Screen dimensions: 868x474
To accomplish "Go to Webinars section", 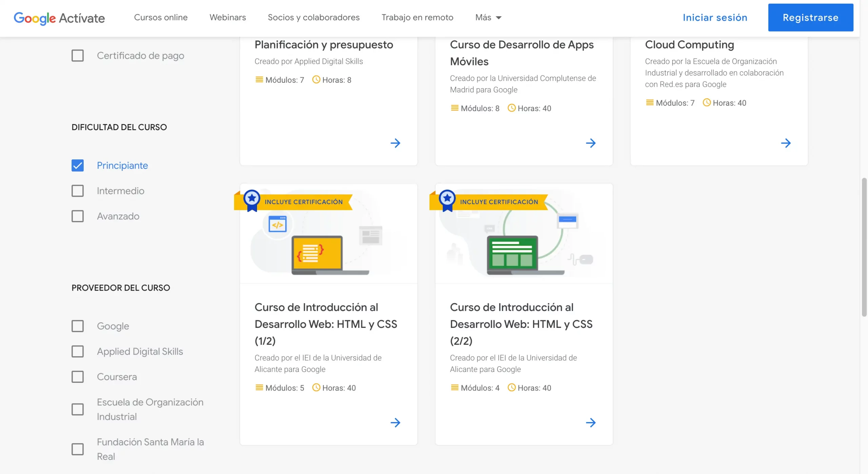I will [x=228, y=17].
